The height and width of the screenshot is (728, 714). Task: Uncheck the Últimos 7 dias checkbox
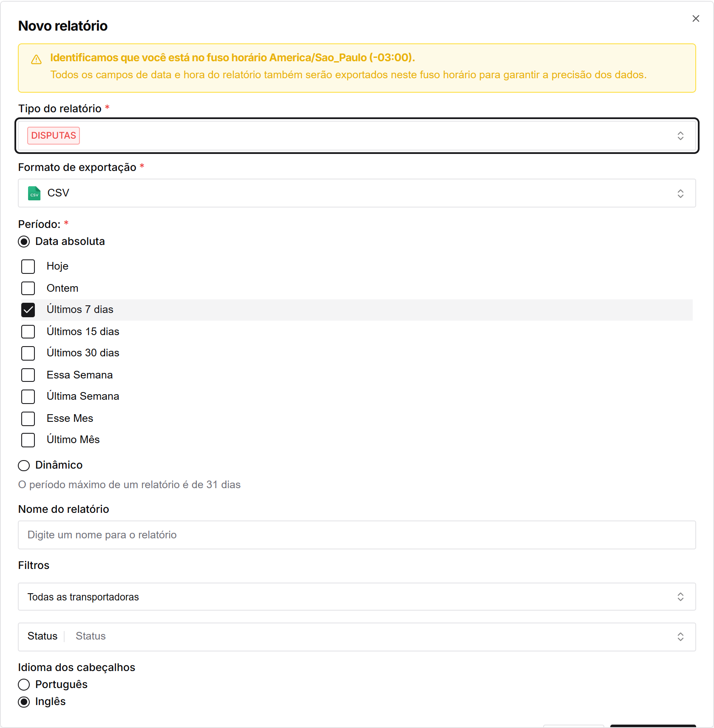tap(28, 310)
